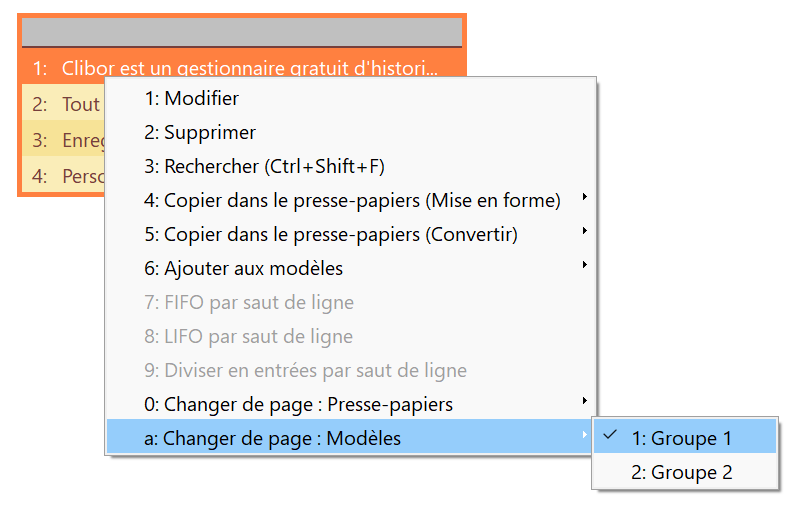Switch to Groupe 2 in the submenu
Screen dimensions: 794x506
click(x=685, y=472)
